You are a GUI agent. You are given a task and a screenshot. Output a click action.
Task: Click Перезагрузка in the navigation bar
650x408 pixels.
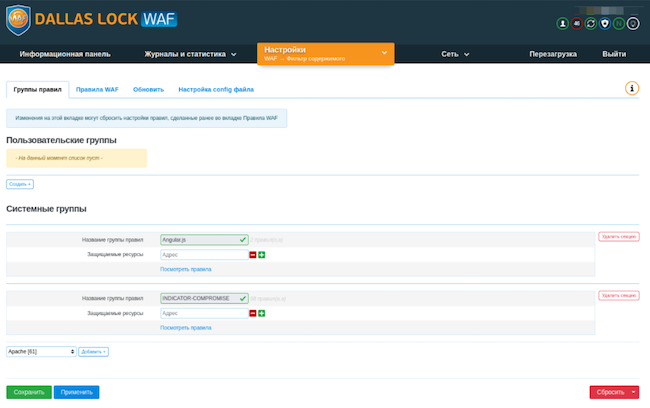(553, 54)
